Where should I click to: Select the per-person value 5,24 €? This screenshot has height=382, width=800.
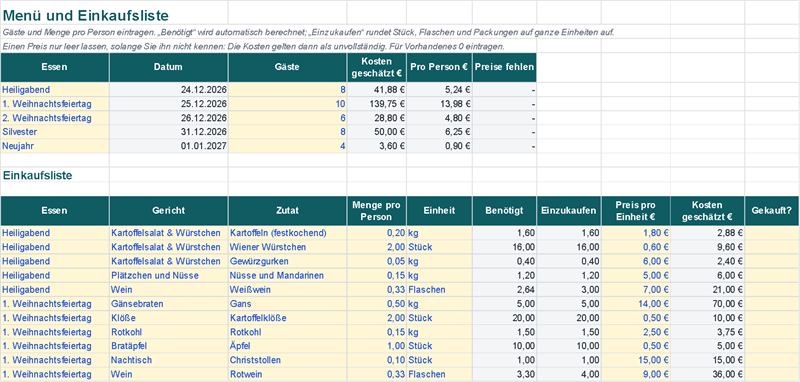tap(439, 90)
